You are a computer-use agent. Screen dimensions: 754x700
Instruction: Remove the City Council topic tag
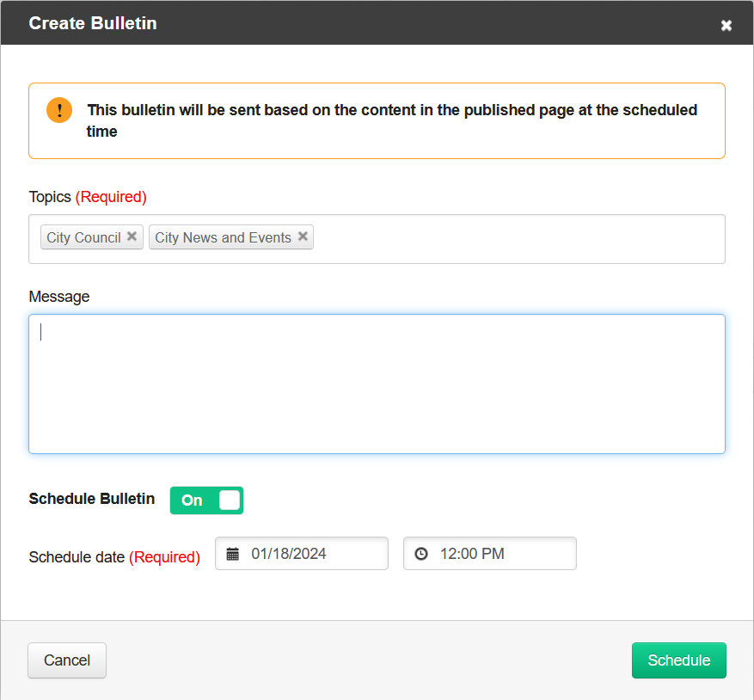[x=132, y=236]
